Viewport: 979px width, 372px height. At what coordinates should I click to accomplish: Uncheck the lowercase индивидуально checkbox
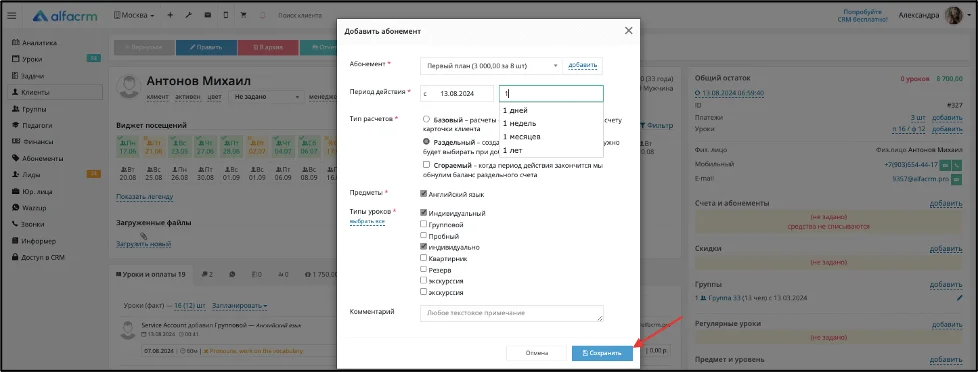click(424, 247)
